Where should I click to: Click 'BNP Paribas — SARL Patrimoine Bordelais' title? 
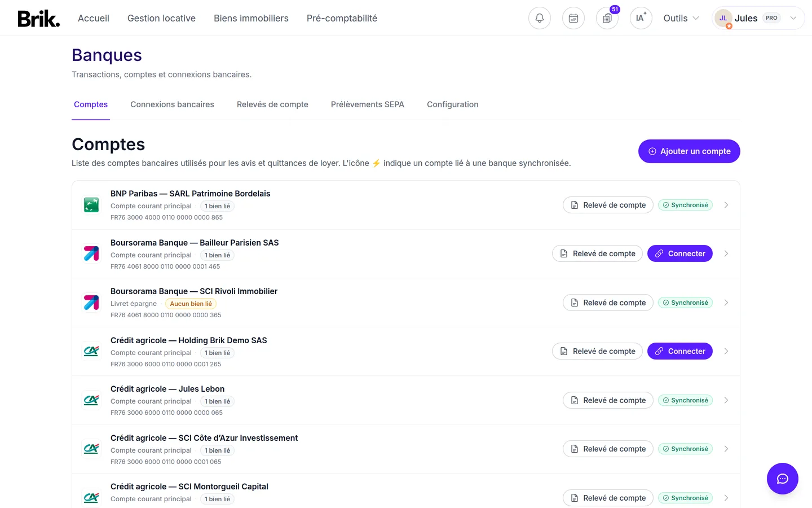pyautogui.click(x=190, y=194)
